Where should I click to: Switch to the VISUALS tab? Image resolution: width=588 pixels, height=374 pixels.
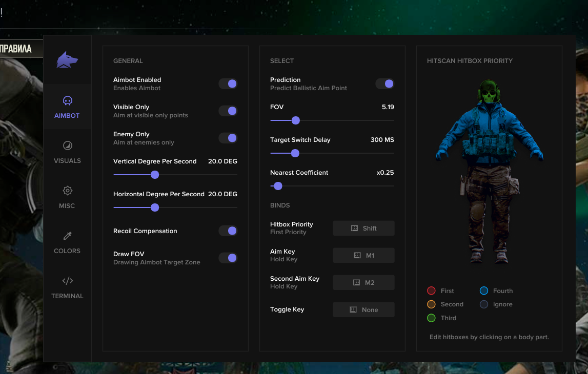click(67, 160)
